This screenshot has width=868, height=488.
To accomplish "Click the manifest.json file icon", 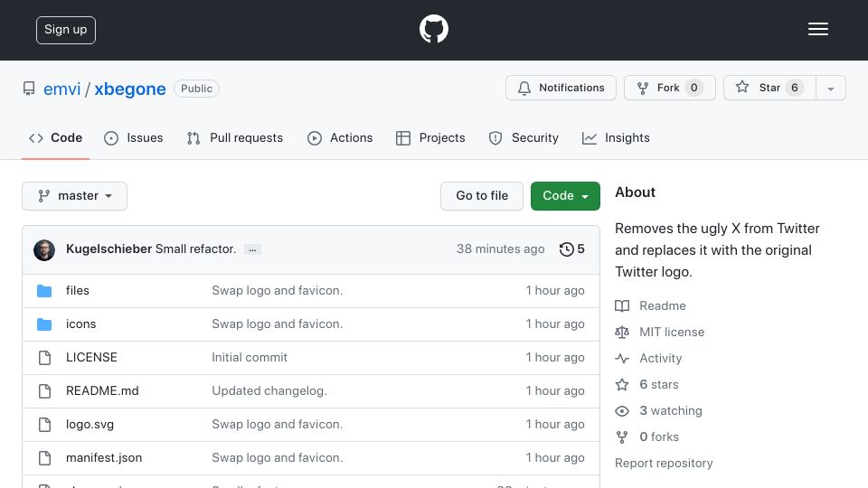I will 45,458.
